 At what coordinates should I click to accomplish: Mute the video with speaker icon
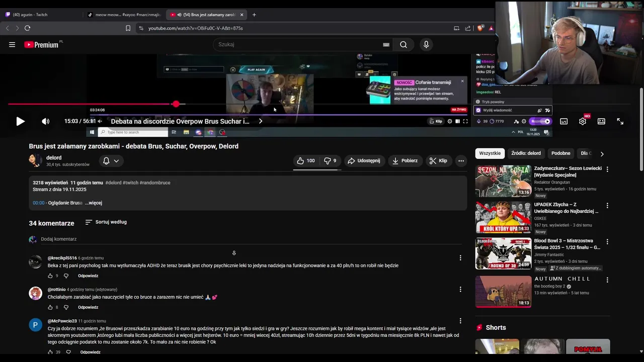pos(45,121)
